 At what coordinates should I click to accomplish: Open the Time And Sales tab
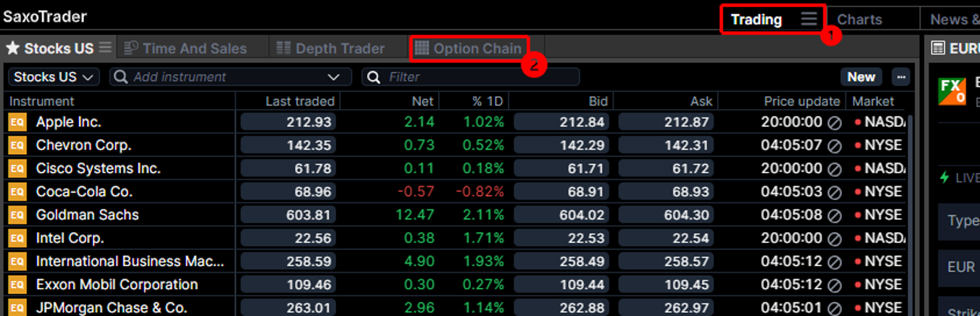click(x=186, y=49)
